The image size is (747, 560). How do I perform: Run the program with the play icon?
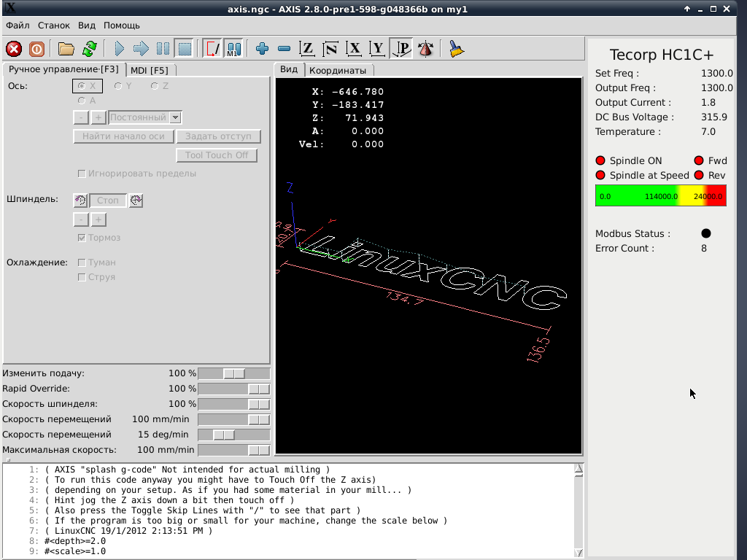pyautogui.click(x=120, y=49)
